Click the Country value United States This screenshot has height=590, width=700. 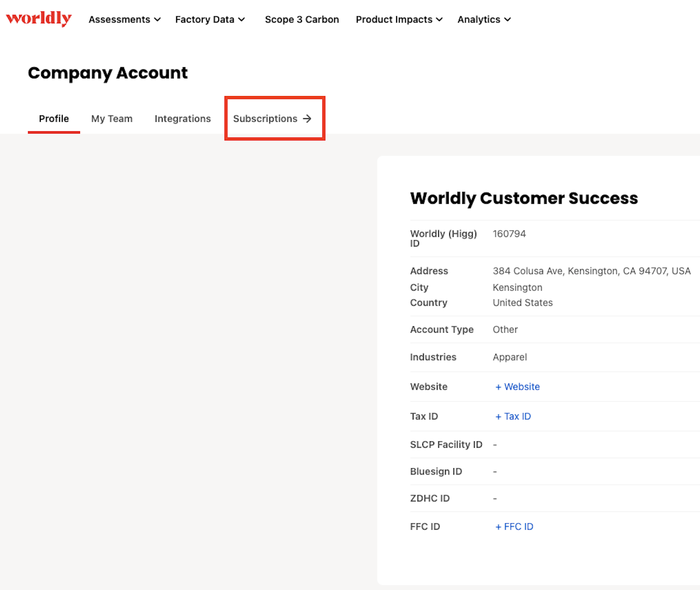522,302
